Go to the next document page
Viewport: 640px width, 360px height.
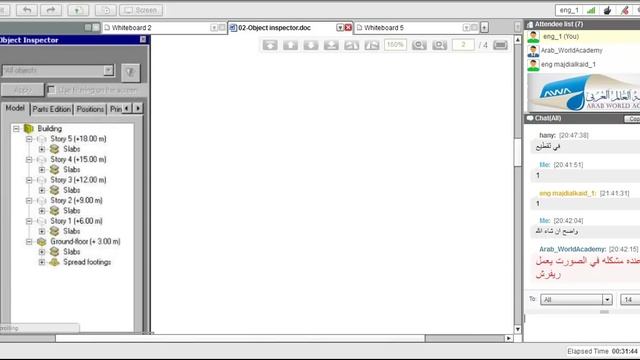click(311, 45)
